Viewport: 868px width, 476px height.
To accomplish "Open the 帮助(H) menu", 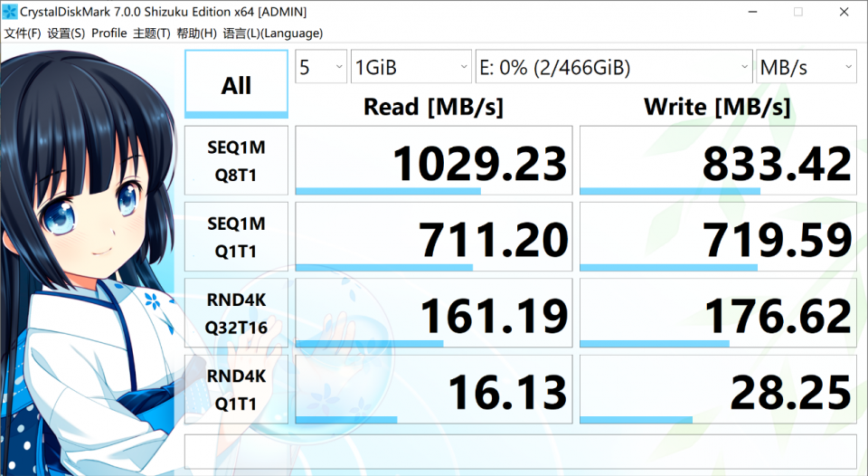I will click(x=196, y=33).
